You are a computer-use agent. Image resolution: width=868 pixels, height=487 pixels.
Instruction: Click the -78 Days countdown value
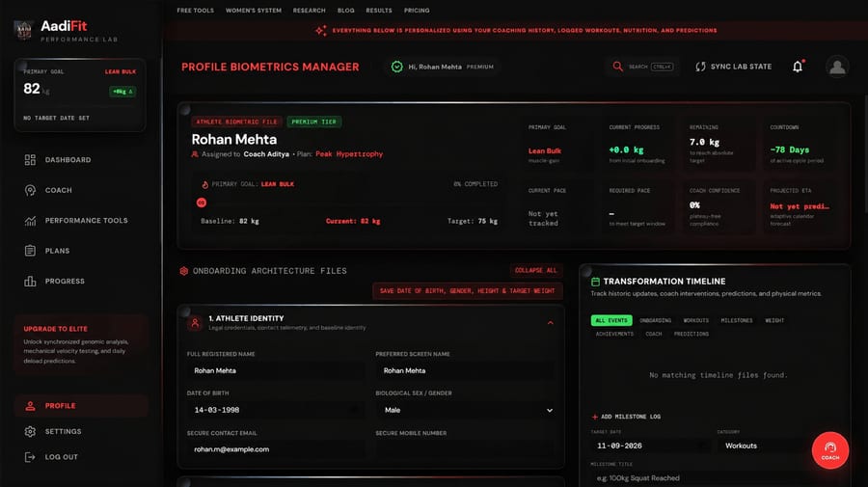pos(789,150)
